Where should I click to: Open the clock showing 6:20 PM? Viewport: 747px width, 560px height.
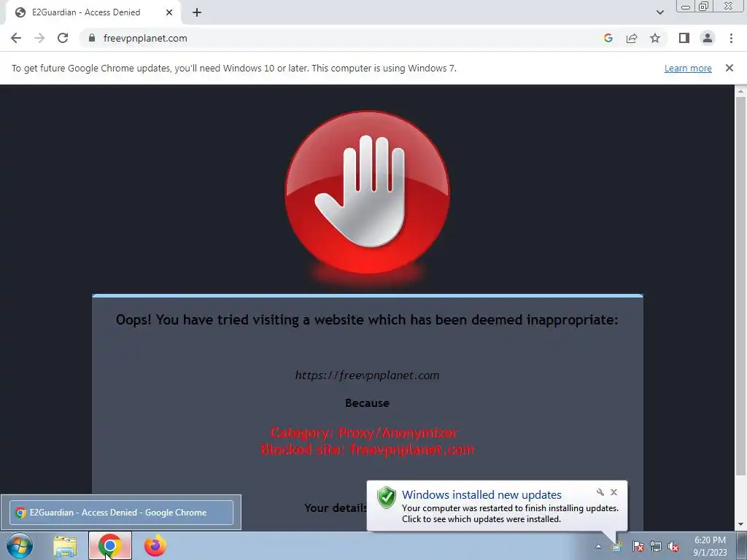click(710, 546)
